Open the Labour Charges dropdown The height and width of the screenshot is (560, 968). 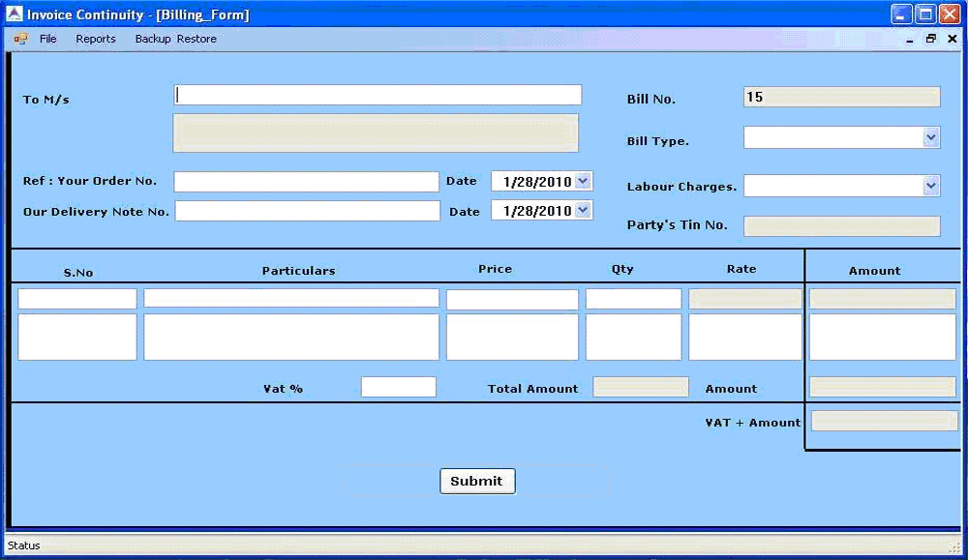932,185
